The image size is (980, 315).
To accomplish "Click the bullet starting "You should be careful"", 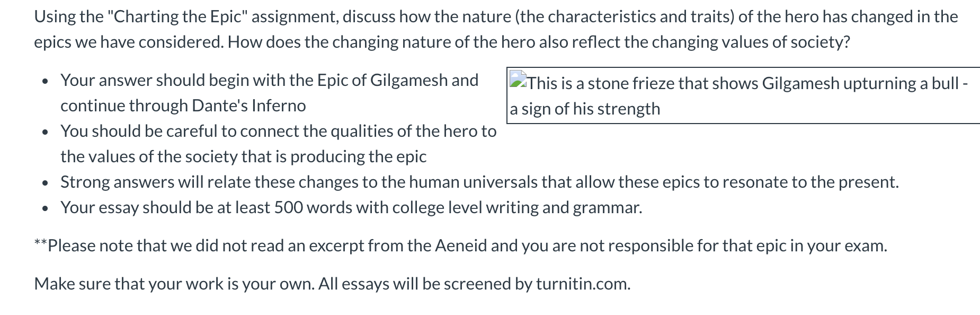I will 278,131.
